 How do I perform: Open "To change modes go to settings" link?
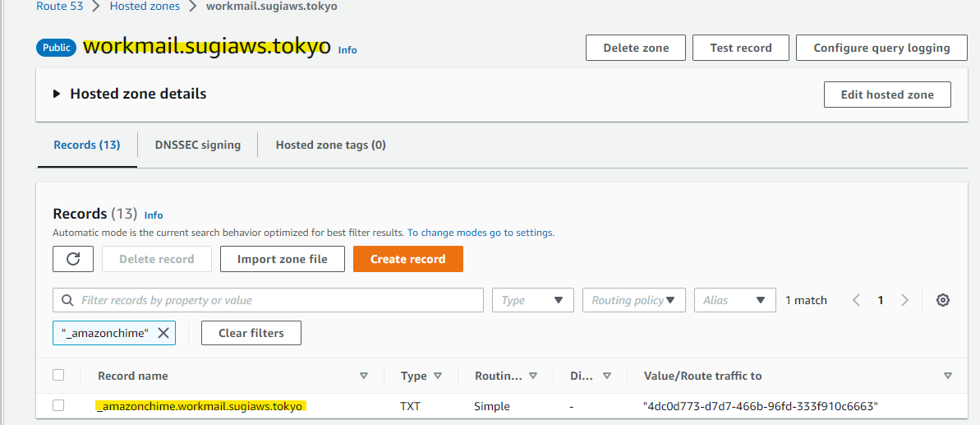pos(481,233)
